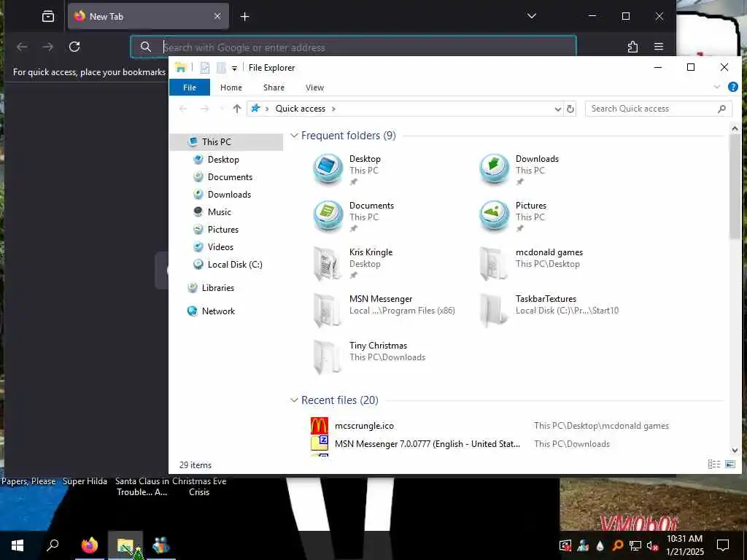Click the vertical scrollbar thumb in Explorer
The width and height of the screenshot is (747, 560).
click(735, 187)
